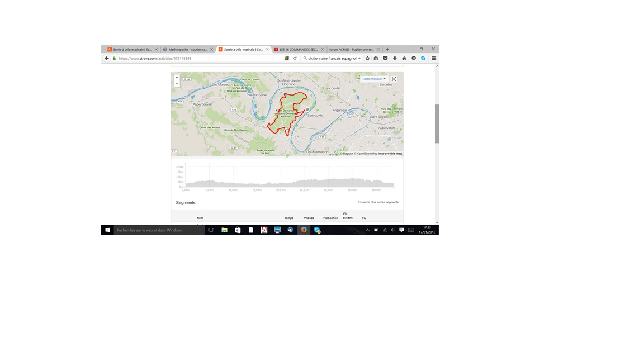Viewport: 644px width, 362px height.
Task: Zoom in on the Strava map
Action: point(177,78)
